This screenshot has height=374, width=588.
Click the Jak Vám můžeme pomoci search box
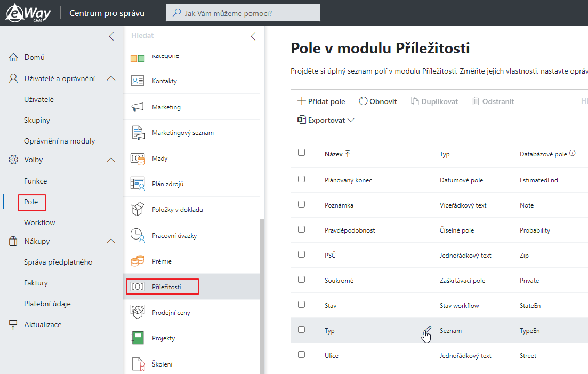(243, 13)
